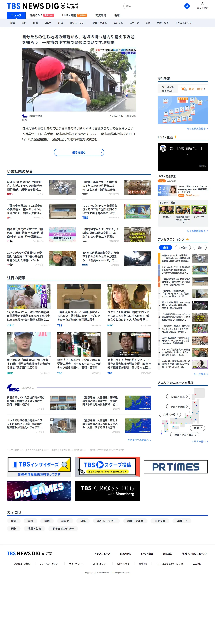Screen dimensions: 215x644
Task: Open TBSインサイダーズ banner
Action: point(39,466)
